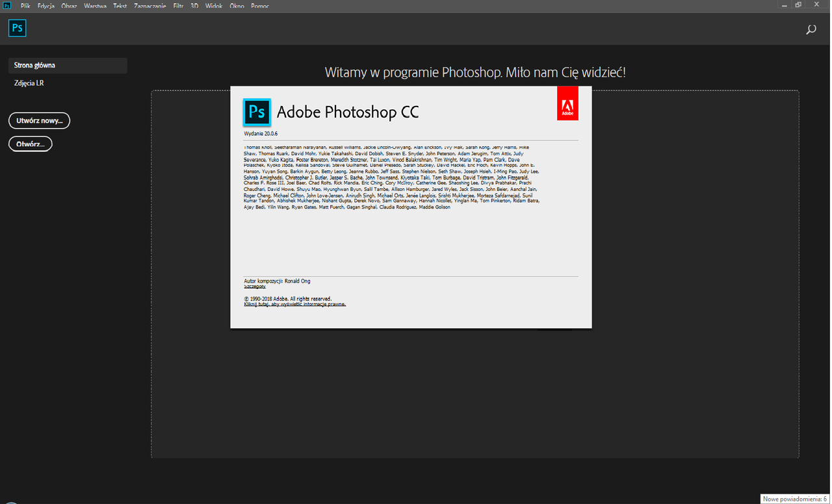
Task: Click the Photoshop home Ps icon
Action: click(18, 29)
